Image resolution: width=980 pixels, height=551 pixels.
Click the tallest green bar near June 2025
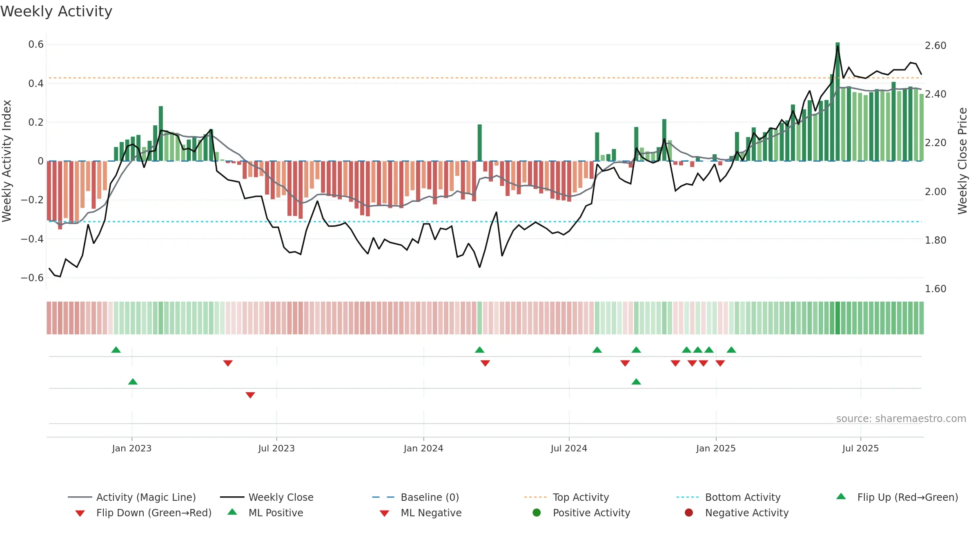coord(837,102)
